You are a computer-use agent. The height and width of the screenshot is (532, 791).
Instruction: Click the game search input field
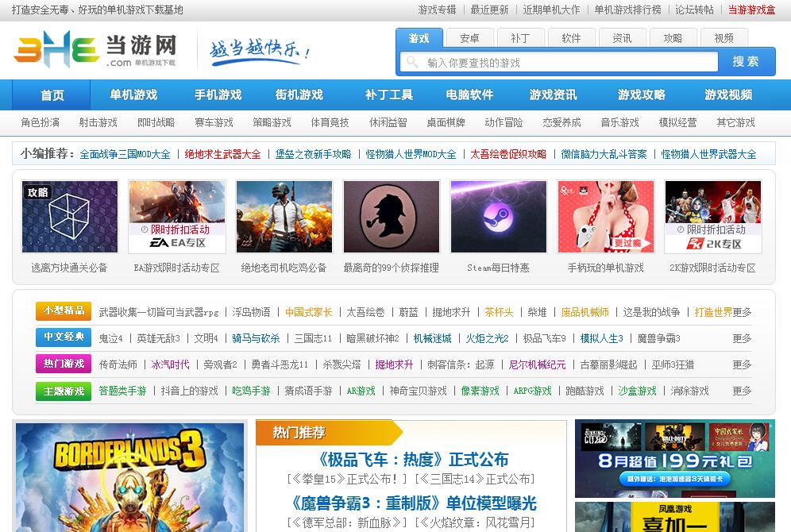tap(568, 62)
